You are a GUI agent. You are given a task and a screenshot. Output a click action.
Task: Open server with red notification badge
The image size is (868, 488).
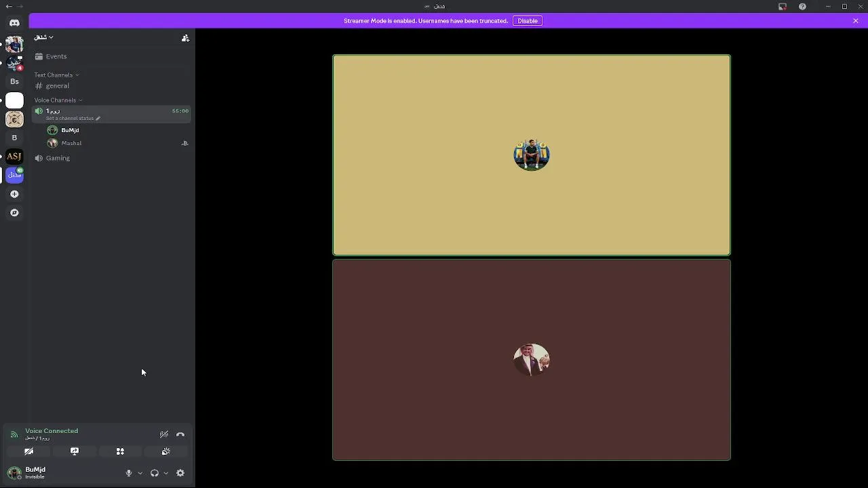[14, 63]
